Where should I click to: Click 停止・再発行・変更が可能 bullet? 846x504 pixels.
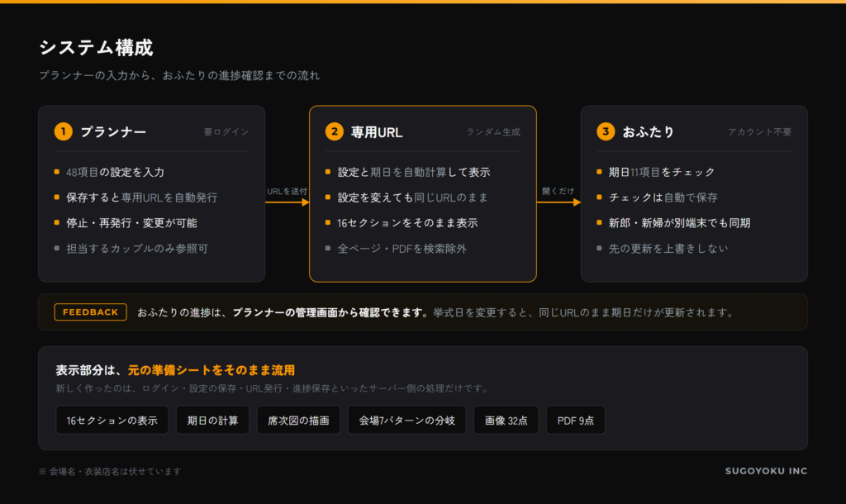click(x=131, y=223)
